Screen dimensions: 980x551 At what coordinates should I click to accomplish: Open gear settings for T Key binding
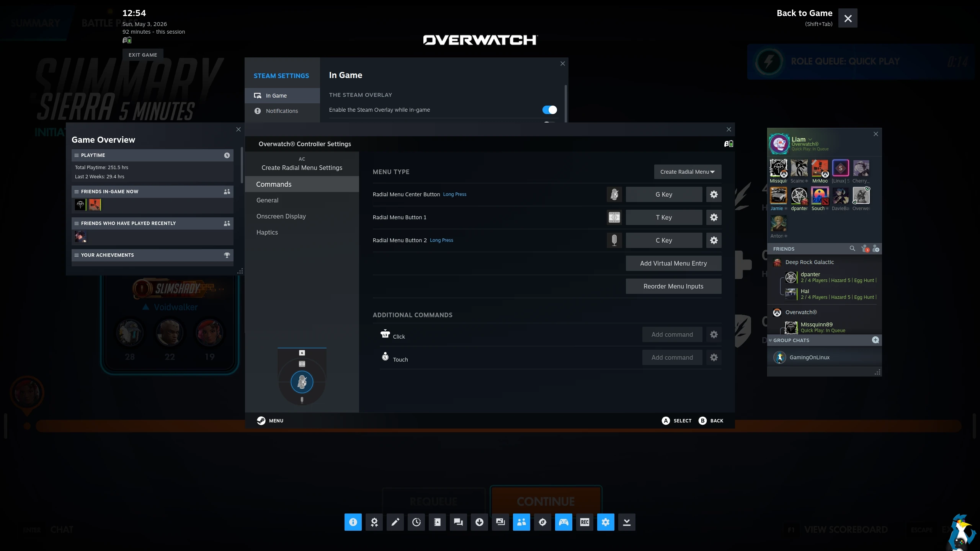point(714,217)
